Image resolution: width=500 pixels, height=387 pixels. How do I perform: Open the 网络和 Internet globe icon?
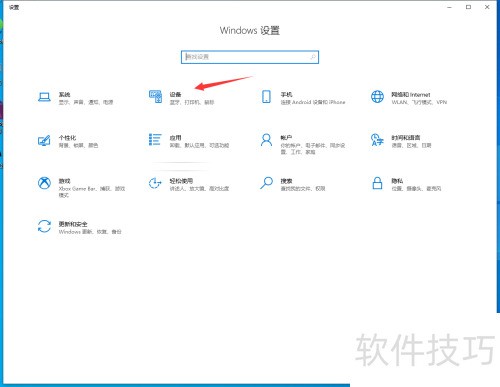377,97
